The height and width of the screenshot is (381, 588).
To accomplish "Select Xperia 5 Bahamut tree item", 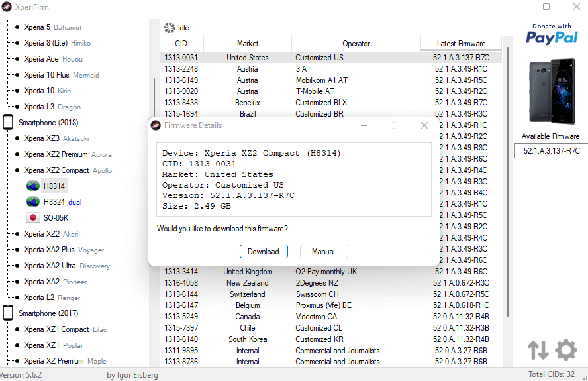I will coord(53,27).
